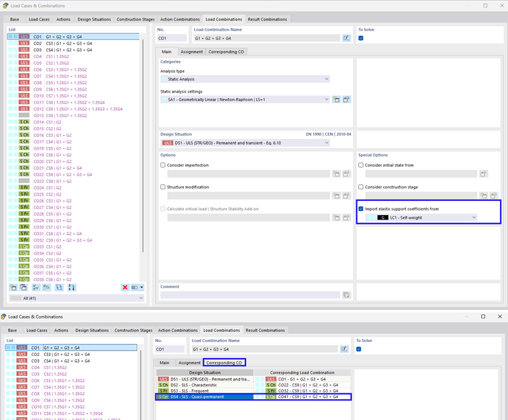This screenshot has height=420, width=508.
Task: Click the edit name icon in the bottom window
Action: pos(344,349)
